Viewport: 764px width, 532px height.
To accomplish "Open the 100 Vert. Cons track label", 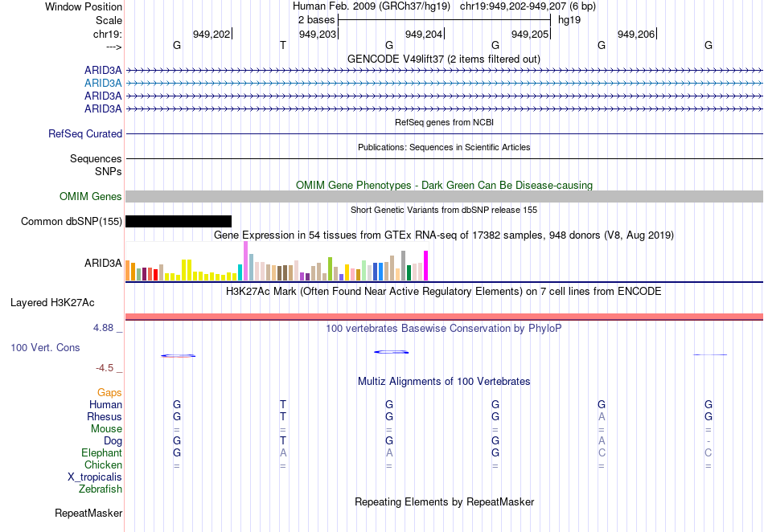I will (x=45, y=347).
